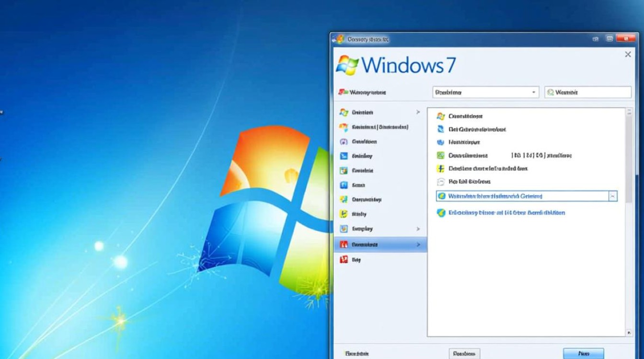Click the Windows flag icon in right list
This screenshot has height=359, width=644.
tap(441, 116)
